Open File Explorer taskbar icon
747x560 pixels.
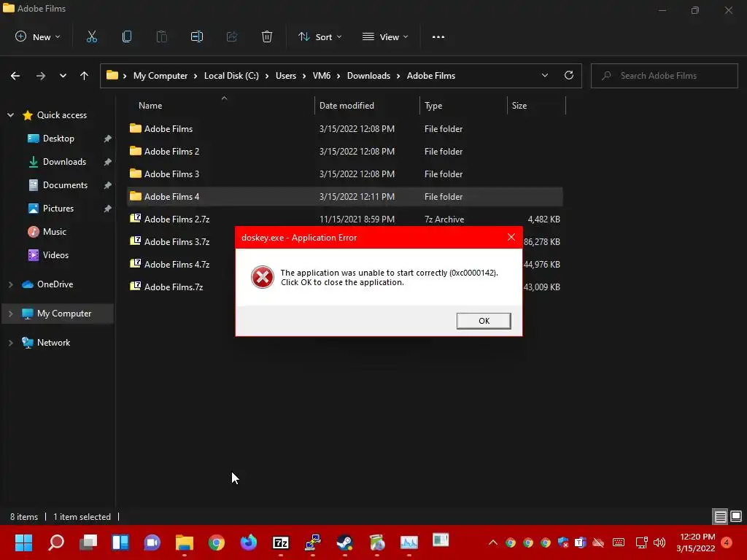tap(184, 542)
